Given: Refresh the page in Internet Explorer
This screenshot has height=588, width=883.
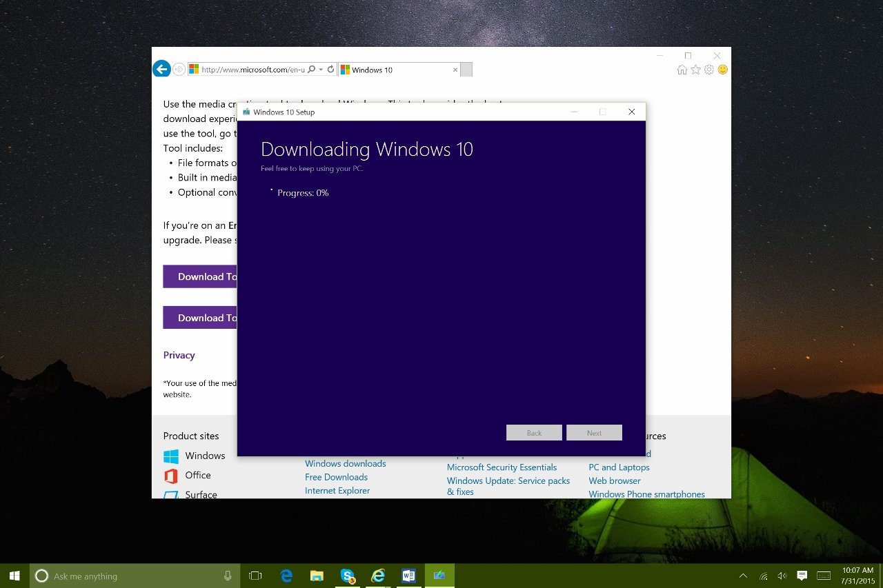Looking at the screenshot, I should [x=330, y=70].
